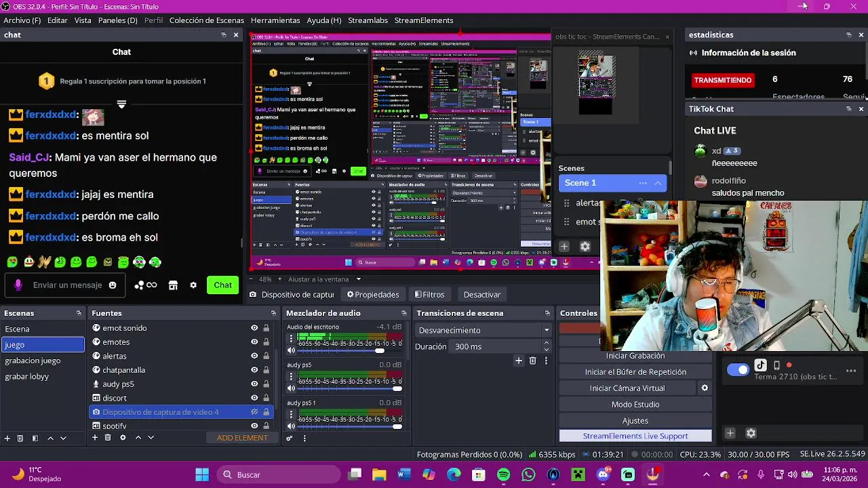Add a new scene with plus icon
This screenshot has height=488, width=868.
point(7,439)
